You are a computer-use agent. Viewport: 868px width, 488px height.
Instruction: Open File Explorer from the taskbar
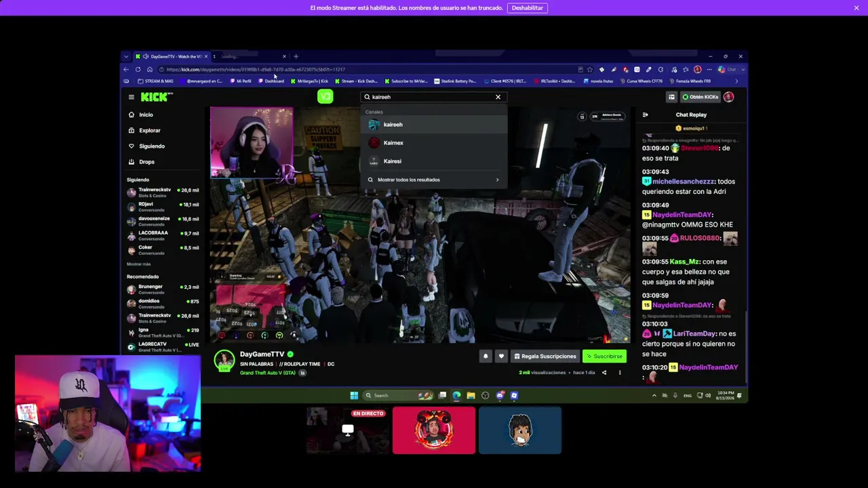pos(471,395)
